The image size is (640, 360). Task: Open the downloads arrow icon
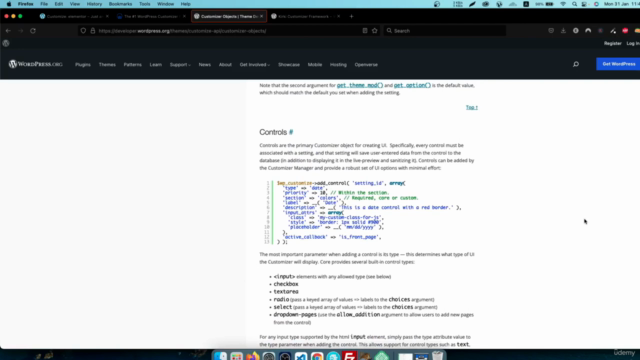click(563, 31)
